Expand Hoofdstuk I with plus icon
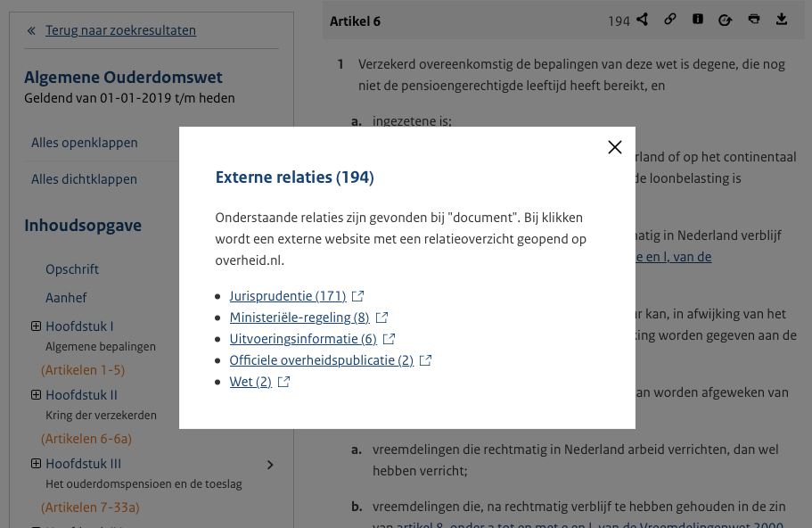 coord(37,326)
